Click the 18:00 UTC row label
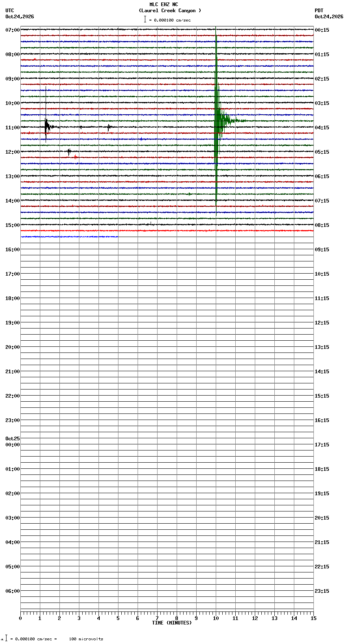This screenshot has width=346, height=644. (x=13, y=298)
